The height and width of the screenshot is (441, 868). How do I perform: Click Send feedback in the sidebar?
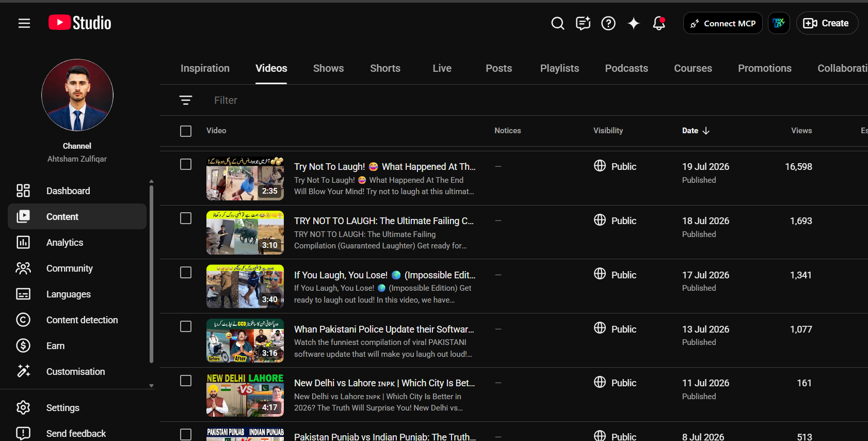click(x=77, y=433)
